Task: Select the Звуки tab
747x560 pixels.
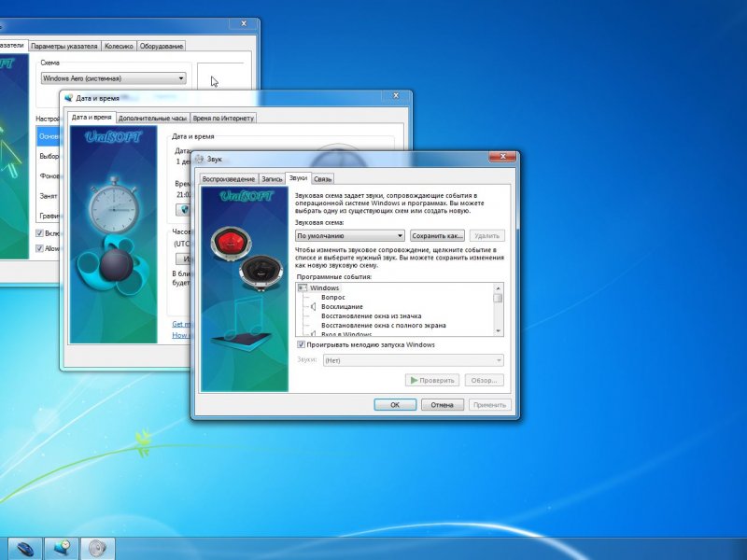Action: 298,178
